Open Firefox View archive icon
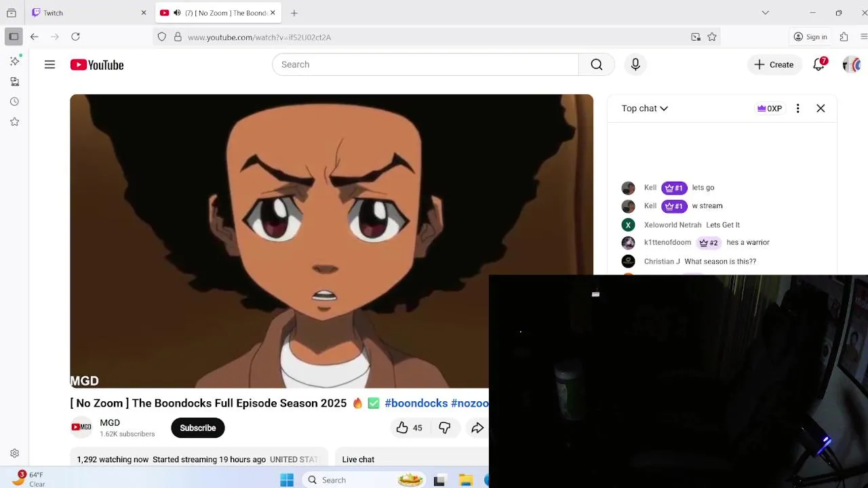Screen dimensions: 868x488 click(12, 13)
